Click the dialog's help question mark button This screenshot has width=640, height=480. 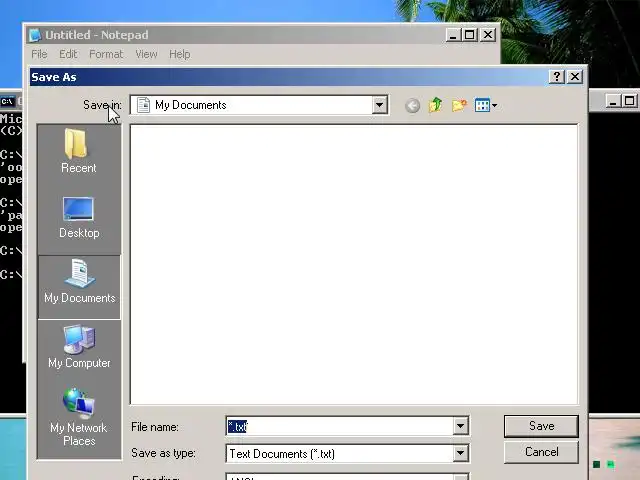[556, 76]
